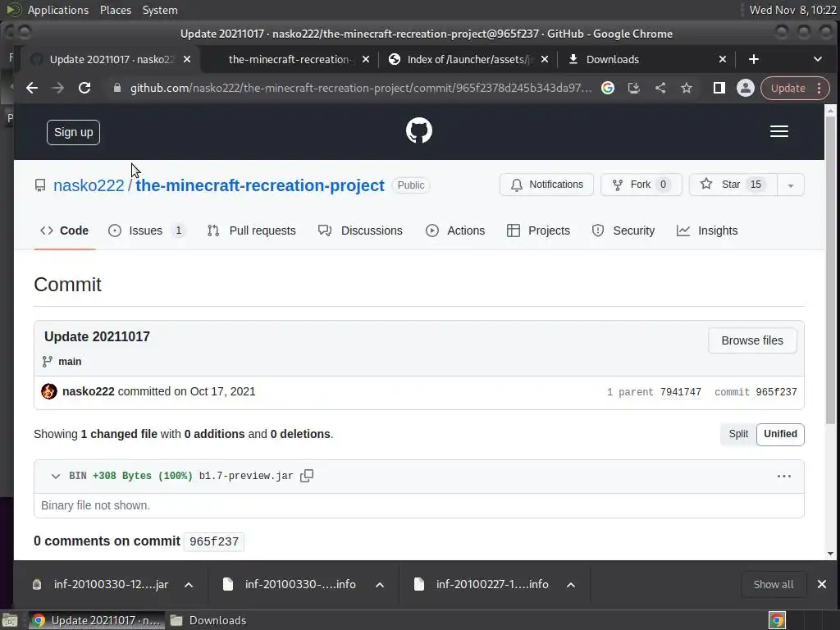
Task: Click the browser forward arrow
Action: tap(58, 88)
